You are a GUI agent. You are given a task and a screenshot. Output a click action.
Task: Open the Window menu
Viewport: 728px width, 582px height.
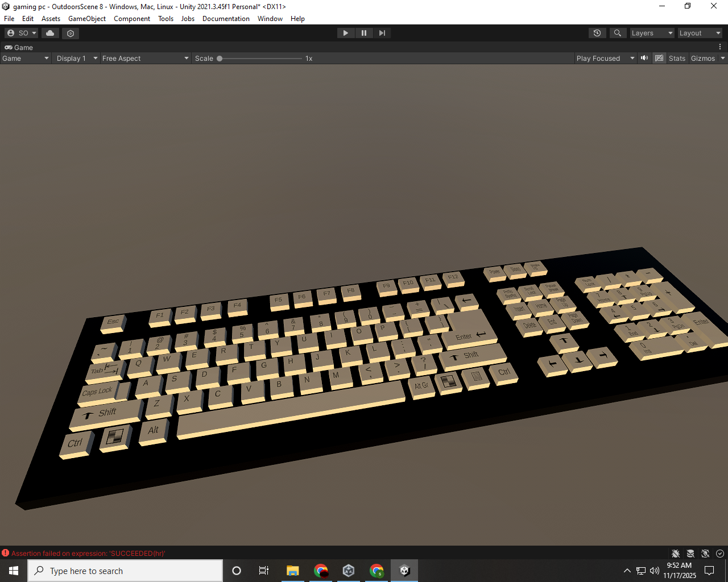pyautogui.click(x=270, y=18)
